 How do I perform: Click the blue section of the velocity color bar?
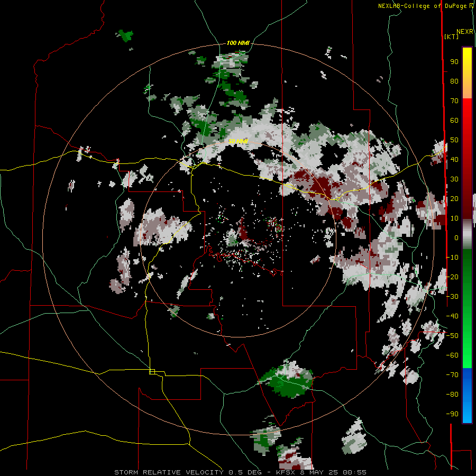(467, 395)
